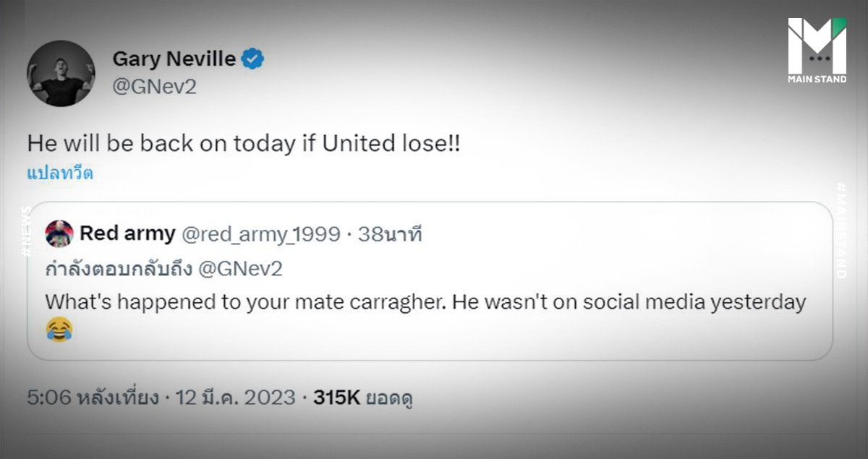The width and height of the screenshot is (868, 459).
Task: Open the @GNev2 handle under the name
Action: (154, 87)
